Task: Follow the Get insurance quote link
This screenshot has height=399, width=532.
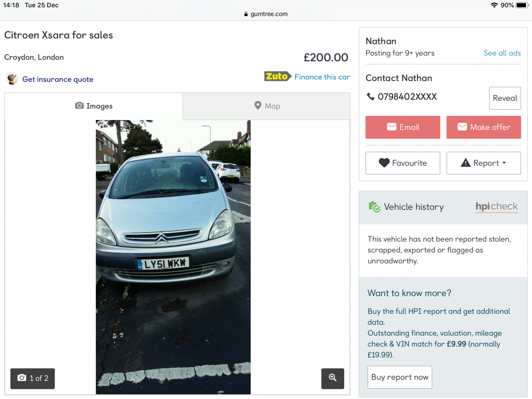Action: (x=58, y=79)
